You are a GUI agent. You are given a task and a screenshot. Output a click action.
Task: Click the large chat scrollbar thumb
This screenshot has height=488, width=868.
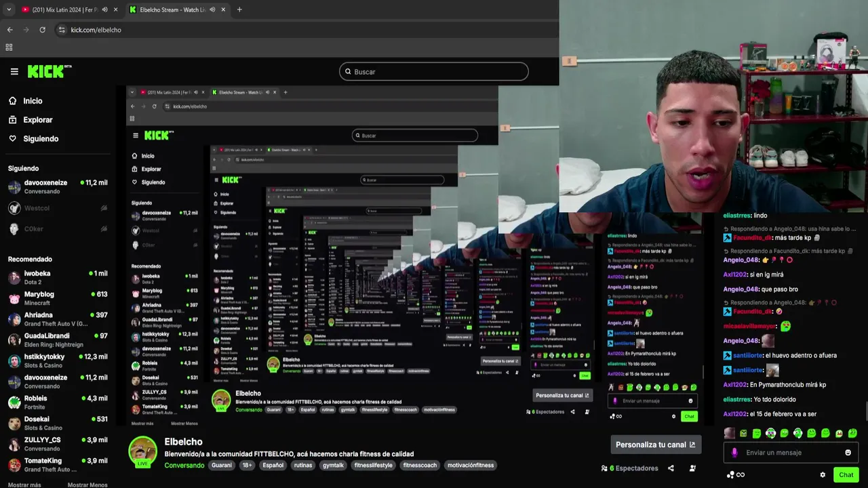pos(866,411)
